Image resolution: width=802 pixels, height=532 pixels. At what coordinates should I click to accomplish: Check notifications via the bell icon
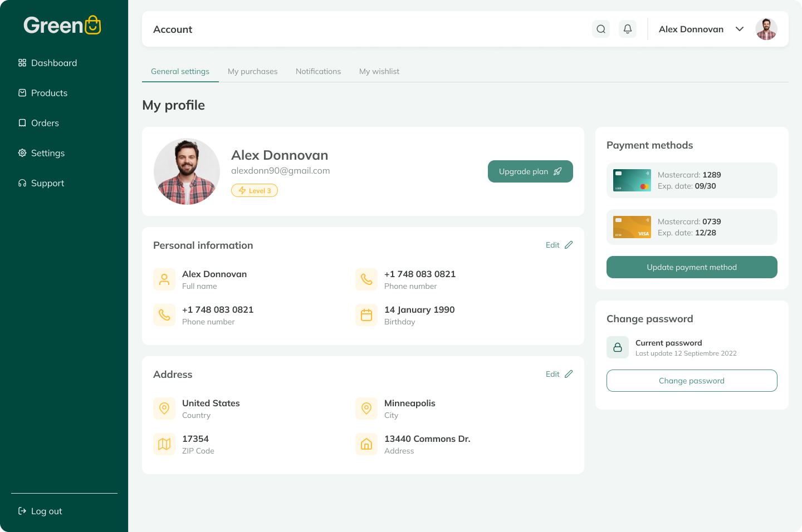[x=628, y=28]
